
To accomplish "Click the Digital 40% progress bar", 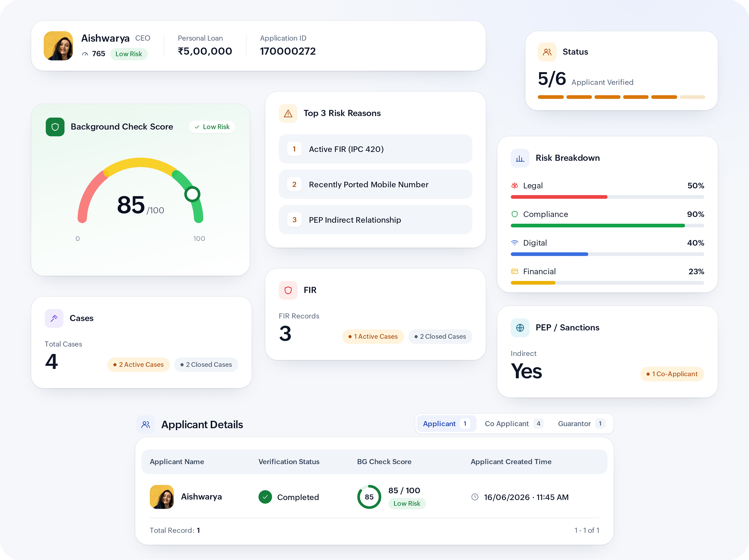I will [607, 254].
